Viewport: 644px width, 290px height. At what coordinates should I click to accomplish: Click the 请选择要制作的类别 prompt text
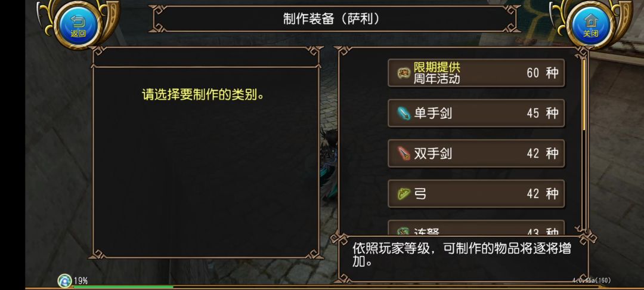click(x=203, y=94)
